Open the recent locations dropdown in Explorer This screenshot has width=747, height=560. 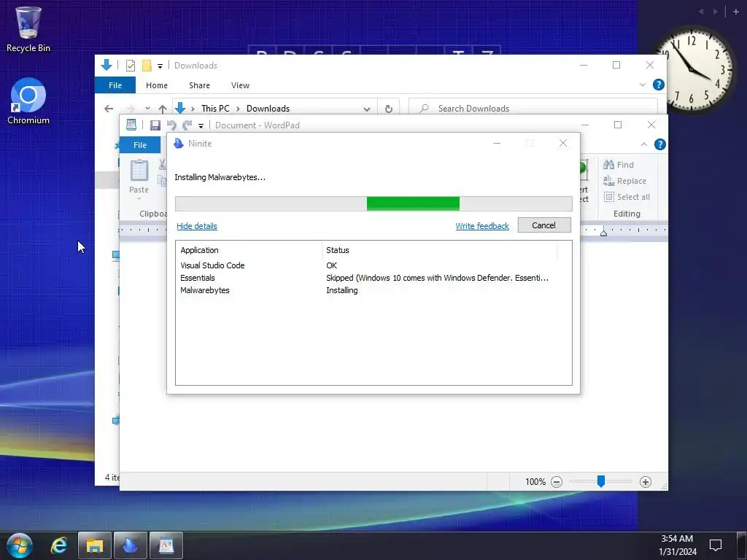(x=147, y=109)
